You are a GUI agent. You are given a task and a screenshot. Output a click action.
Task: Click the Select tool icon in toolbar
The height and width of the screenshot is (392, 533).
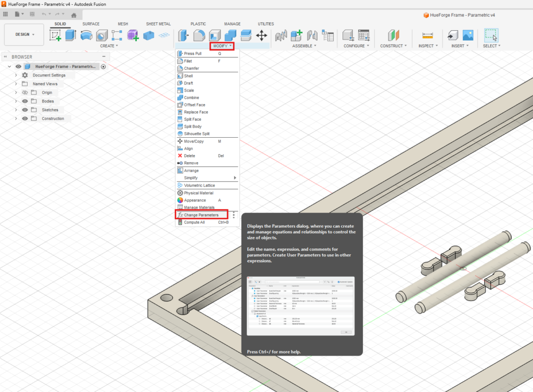490,35
